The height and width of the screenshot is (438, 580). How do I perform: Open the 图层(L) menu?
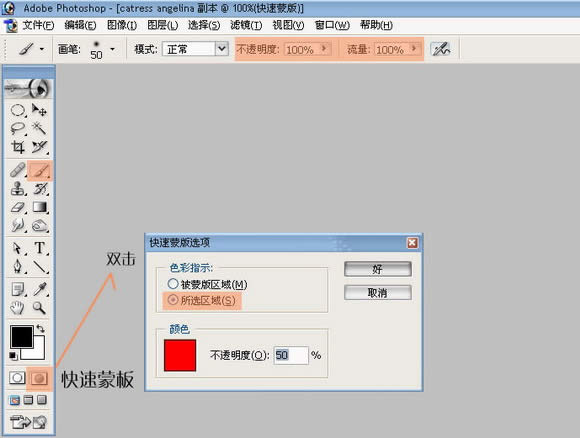(x=162, y=25)
